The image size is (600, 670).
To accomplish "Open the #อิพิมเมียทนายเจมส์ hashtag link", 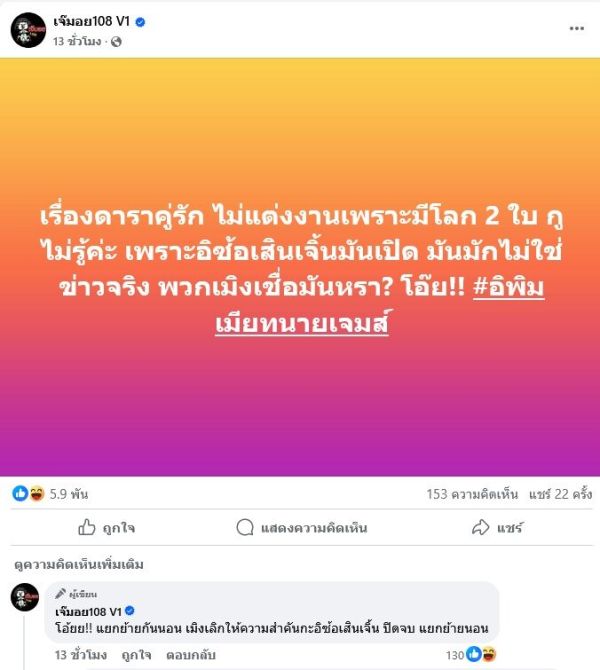I will (x=379, y=305).
